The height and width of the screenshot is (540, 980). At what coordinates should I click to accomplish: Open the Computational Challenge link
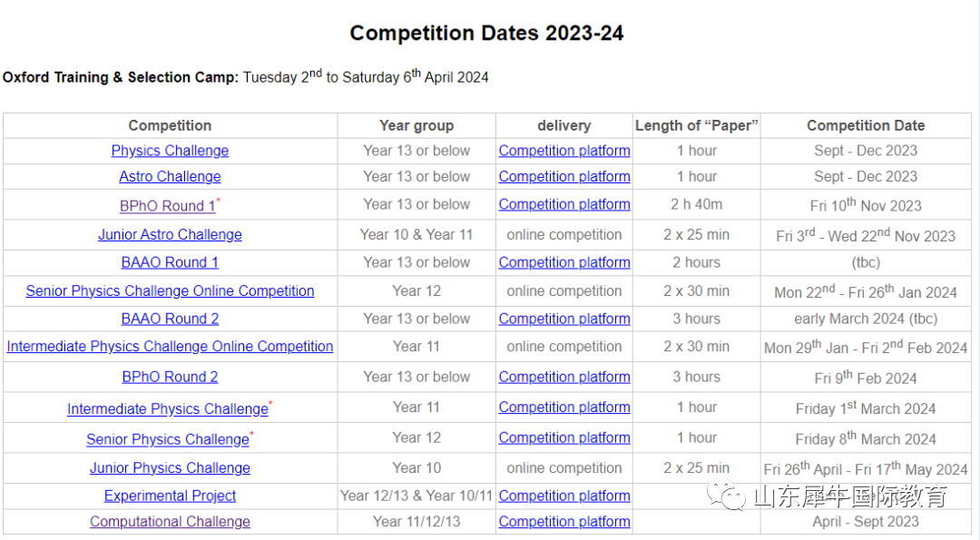pyautogui.click(x=170, y=521)
